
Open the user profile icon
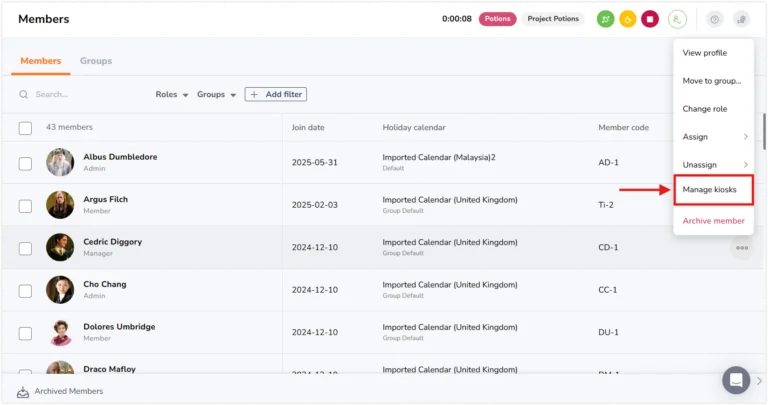click(677, 19)
